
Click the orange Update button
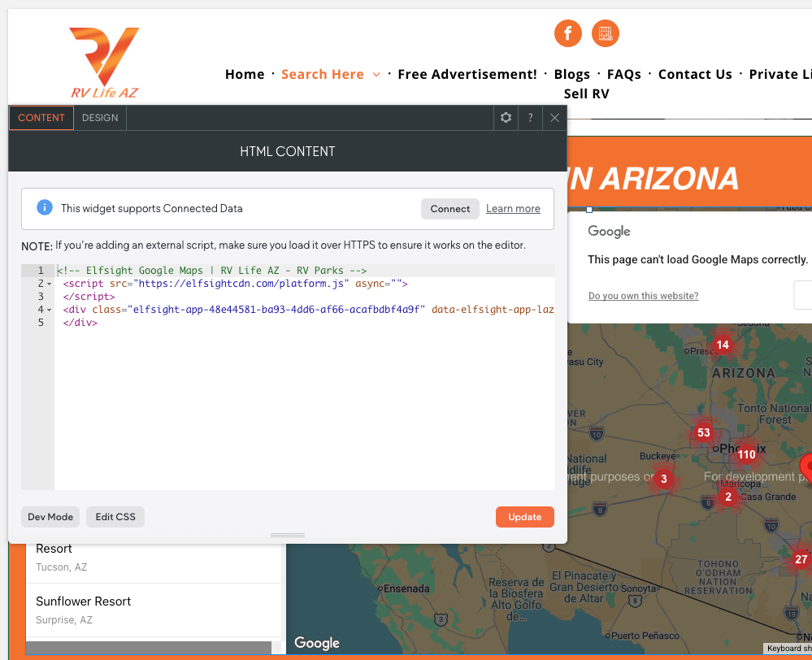[524, 517]
